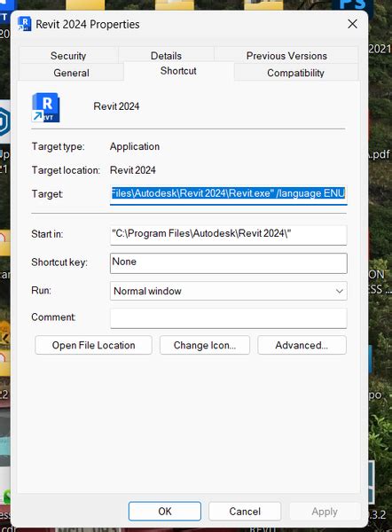Click the Shortcut tab
Image resolution: width=392 pixels, height=532 pixels.
[x=178, y=71]
